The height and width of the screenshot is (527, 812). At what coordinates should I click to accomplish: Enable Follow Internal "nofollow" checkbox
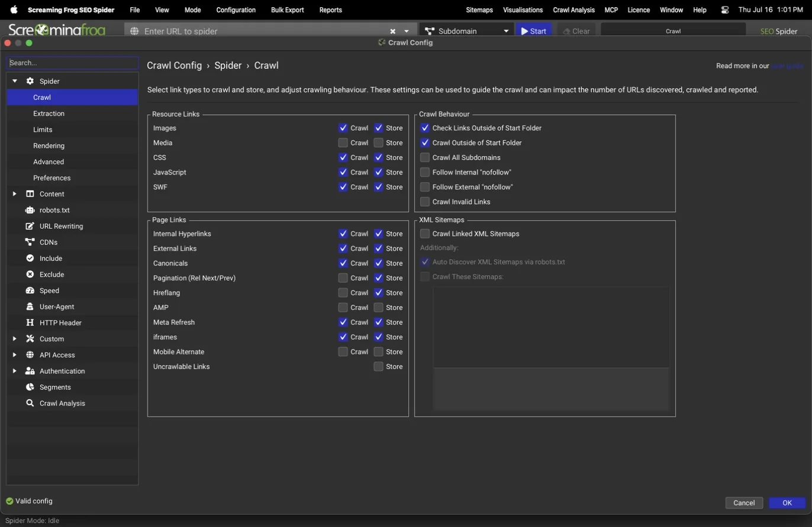425,172
